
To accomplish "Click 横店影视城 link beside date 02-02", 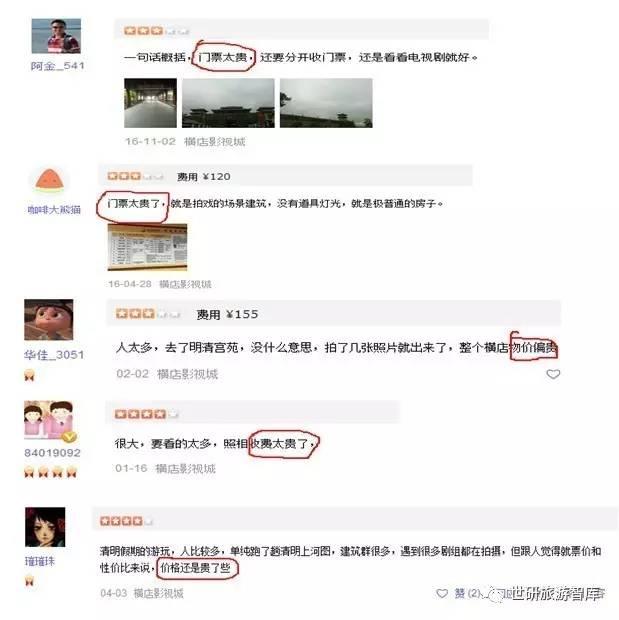I will tap(187, 374).
